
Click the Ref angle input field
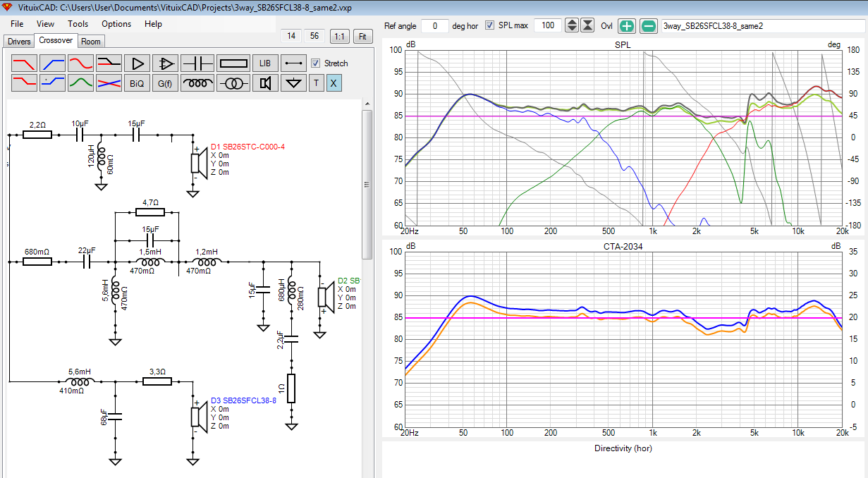(x=435, y=26)
